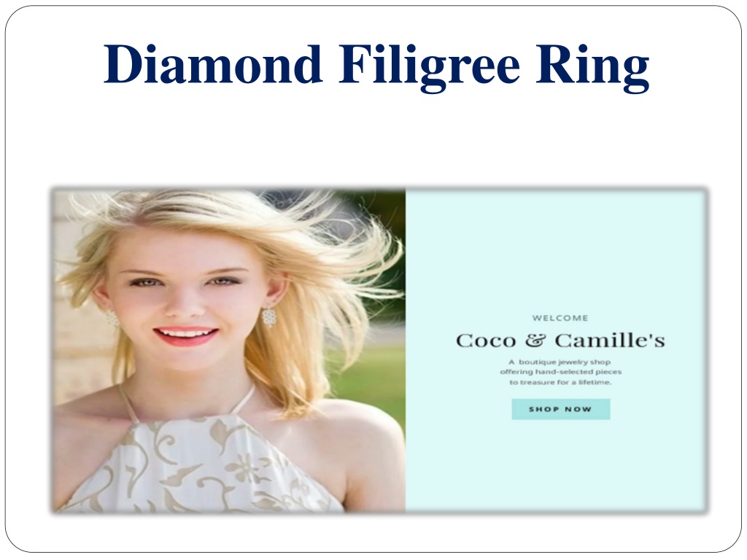
Task: Click the word 'Diamond' in the title
Action: tap(212, 64)
